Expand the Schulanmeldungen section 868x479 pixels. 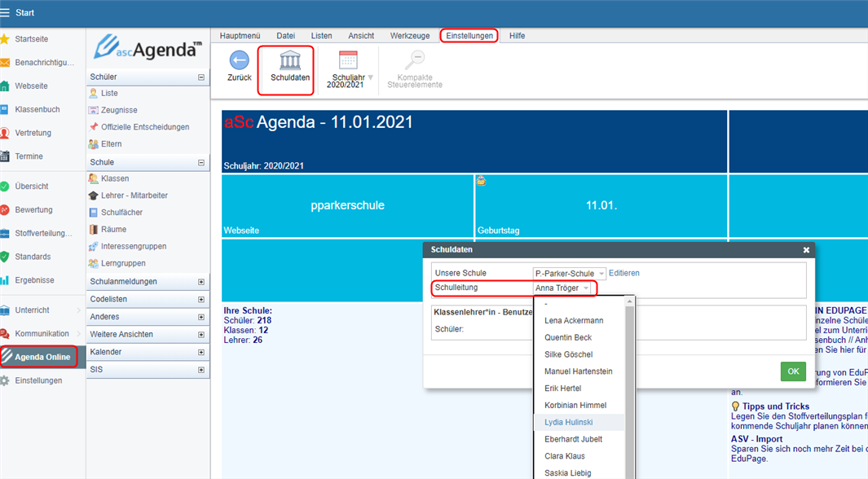point(201,282)
